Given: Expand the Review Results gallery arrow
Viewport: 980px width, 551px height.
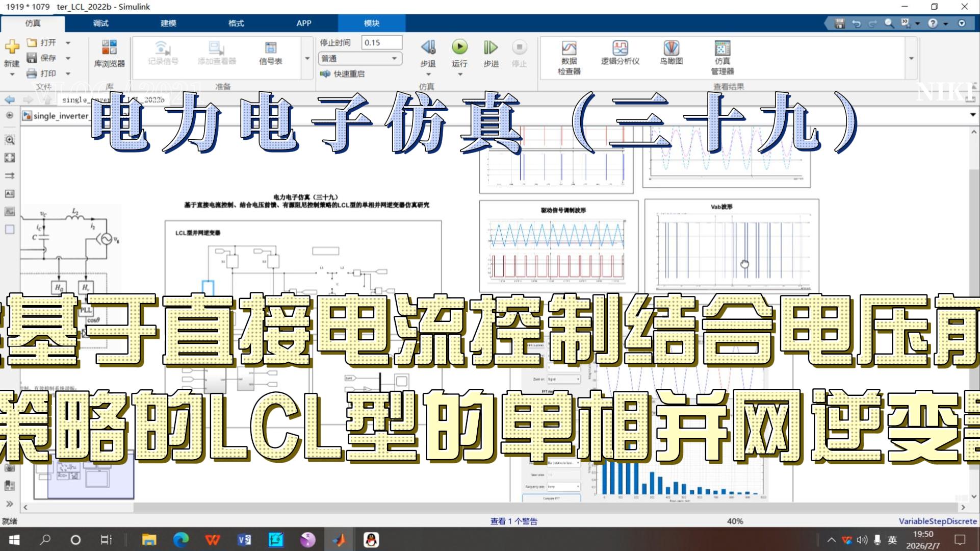Looking at the screenshot, I should coord(911,59).
